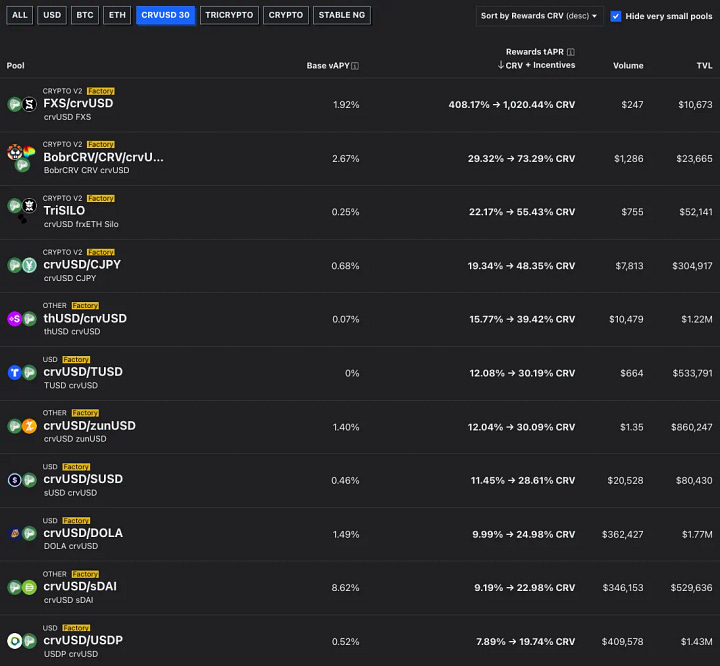Open the thUSD/crvUSD pool
The image size is (720, 666).
(x=85, y=318)
